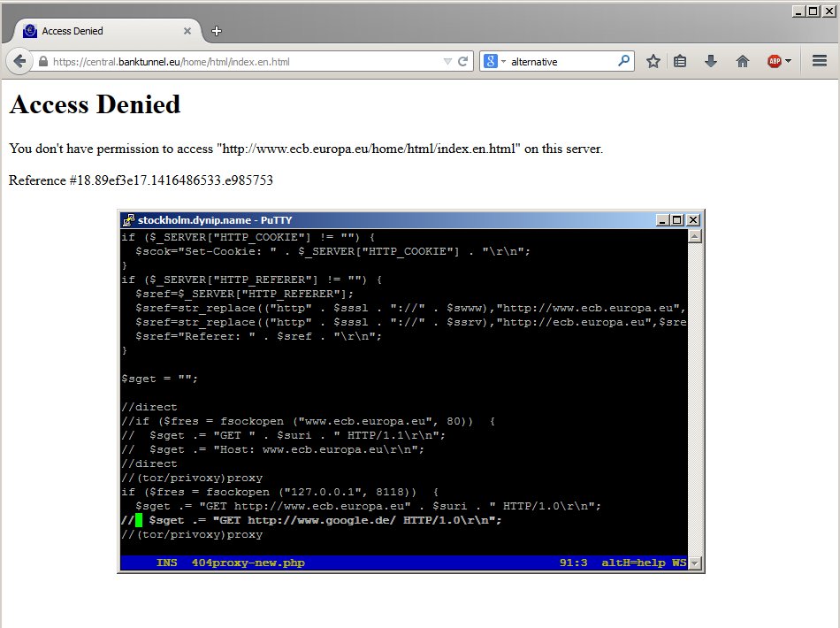The image size is (840, 628).
Task: Click the HTTP_REFERER if-statement line
Action: pyautogui.click(x=252, y=280)
